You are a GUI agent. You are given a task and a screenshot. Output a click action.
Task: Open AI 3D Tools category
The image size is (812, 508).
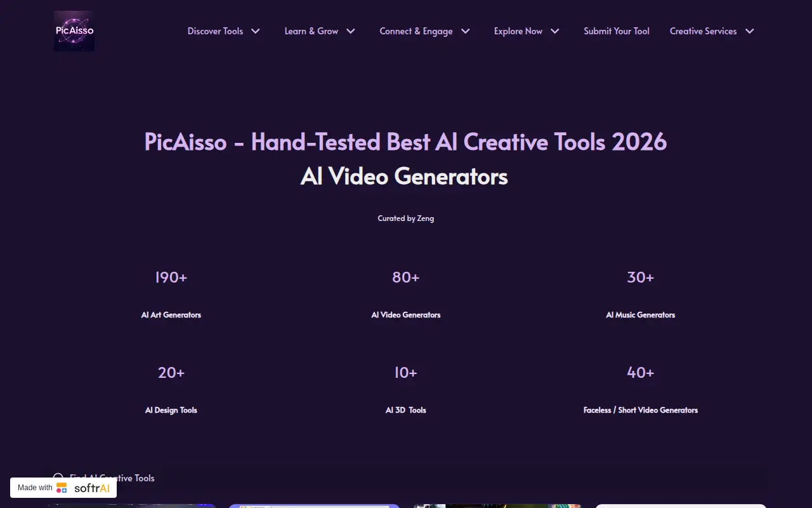point(406,410)
